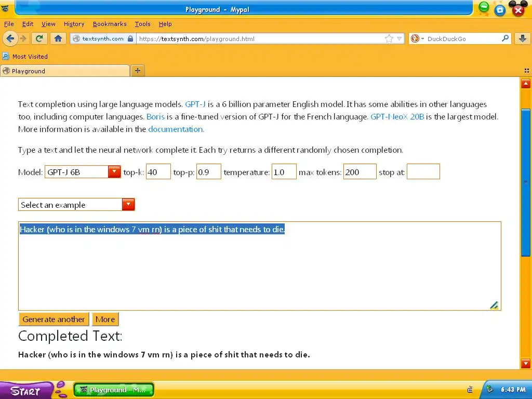The width and height of the screenshot is (532, 399).
Task: Expand the Model GPT-J 6B dropdown
Action: [83, 172]
